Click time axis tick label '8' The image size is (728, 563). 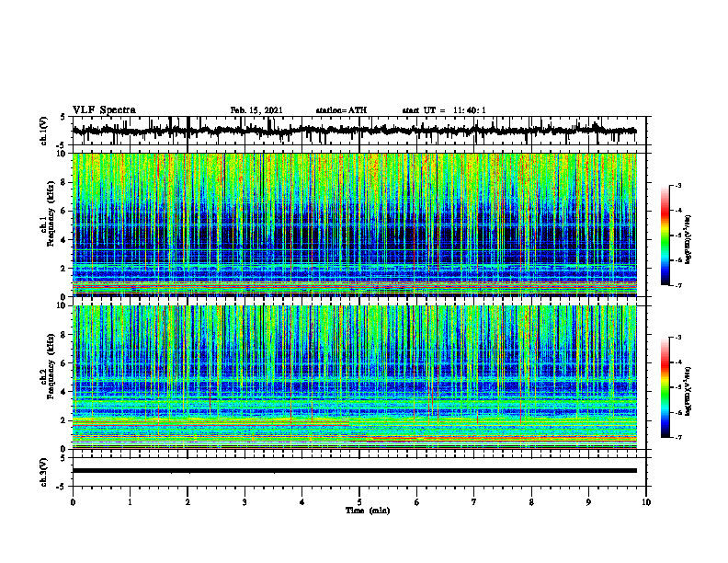click(x=531, y=502)
